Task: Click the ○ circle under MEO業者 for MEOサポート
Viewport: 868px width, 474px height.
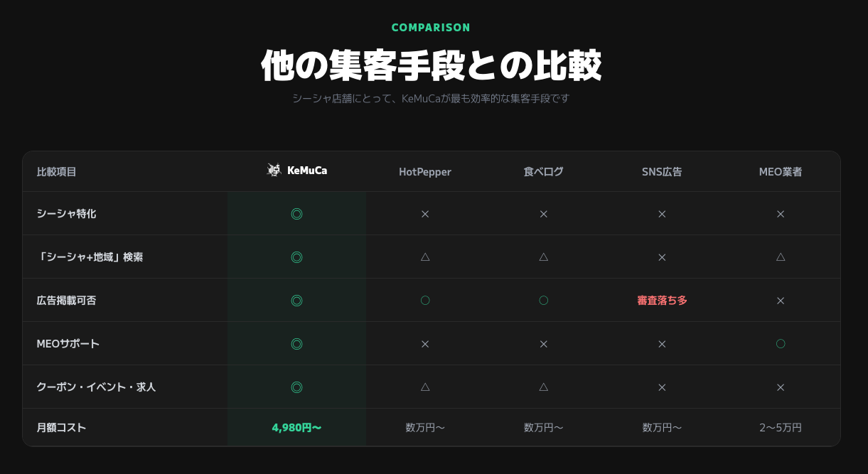Action: (x=780, y=344)
